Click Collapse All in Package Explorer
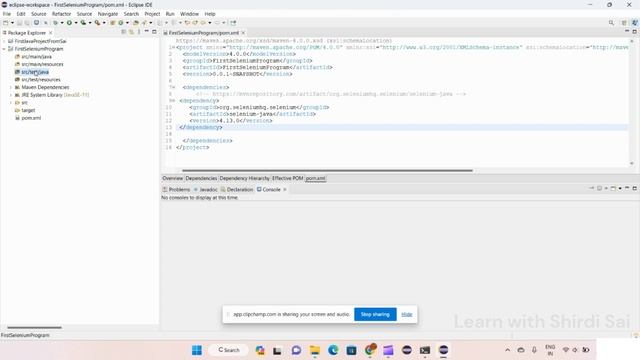The image size is (640, 360). (x=124, y=32)
